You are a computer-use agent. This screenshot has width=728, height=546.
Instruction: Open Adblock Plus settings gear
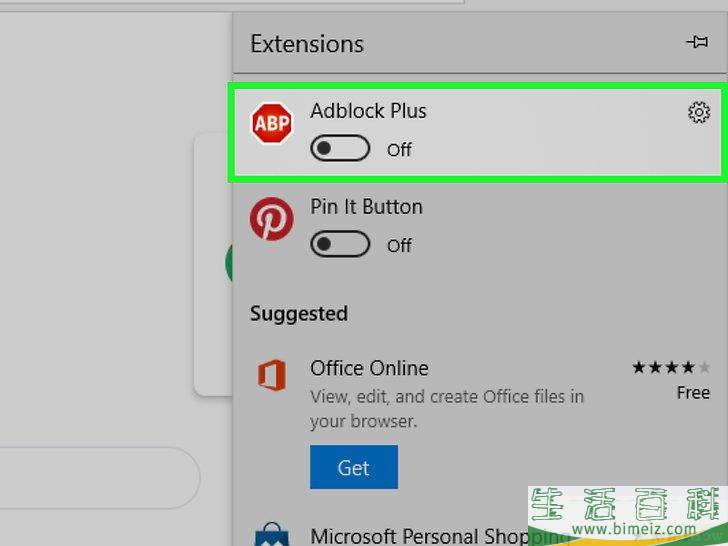pos(699,112)
